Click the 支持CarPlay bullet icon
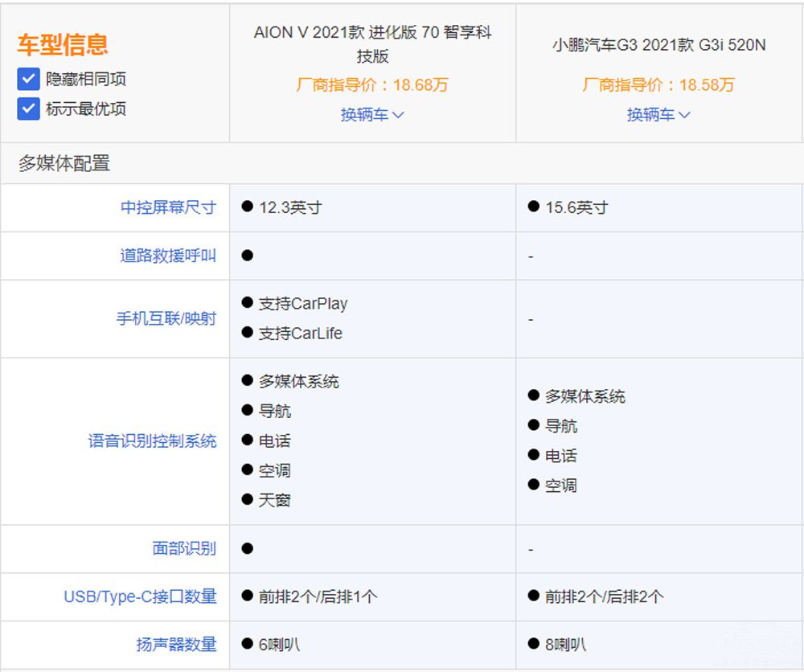 pyautogui.click(x=248, y=303)
